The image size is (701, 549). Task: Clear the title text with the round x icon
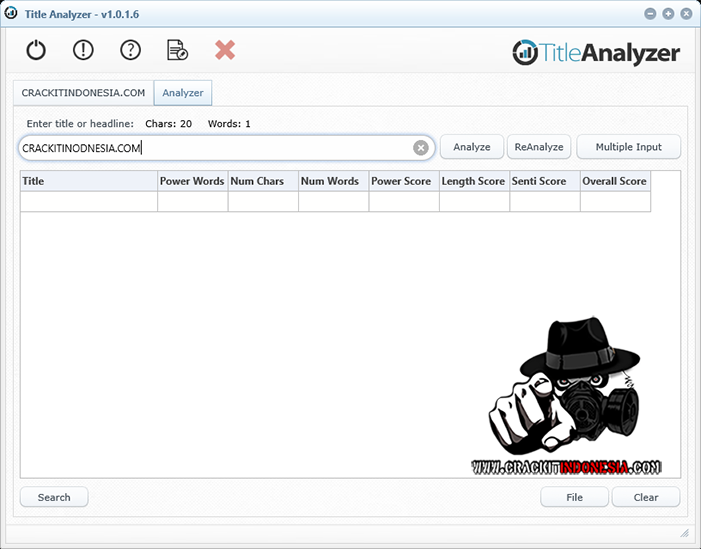(421, 148)
